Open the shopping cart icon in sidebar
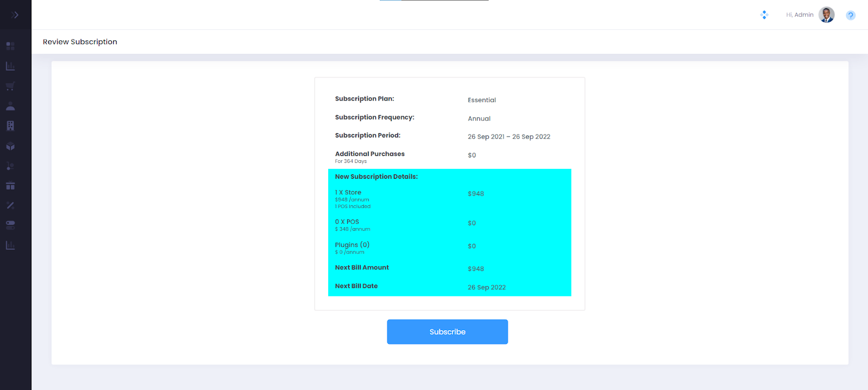The width and height of the screenshot is (868, 390). click(10, 86)
